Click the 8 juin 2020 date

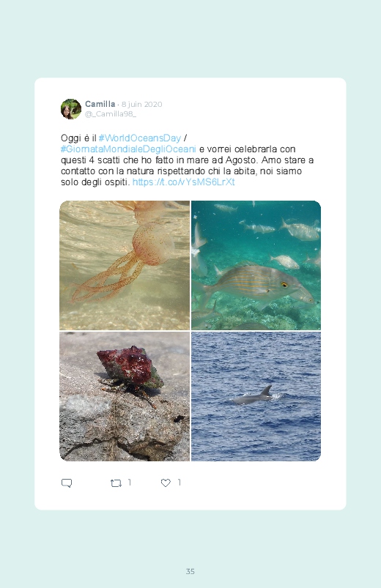coord(141,104)
